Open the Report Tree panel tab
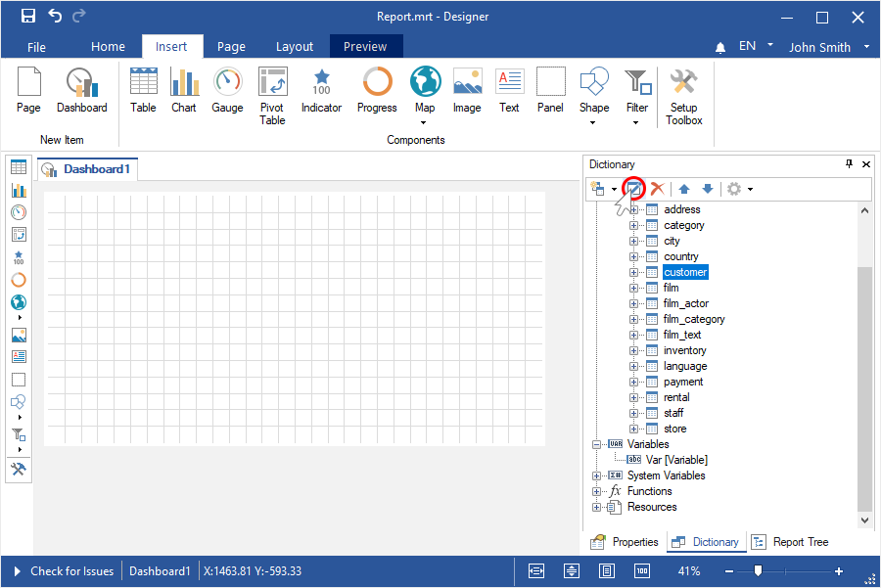Screen dimensions: 881x588 [790, 542]
